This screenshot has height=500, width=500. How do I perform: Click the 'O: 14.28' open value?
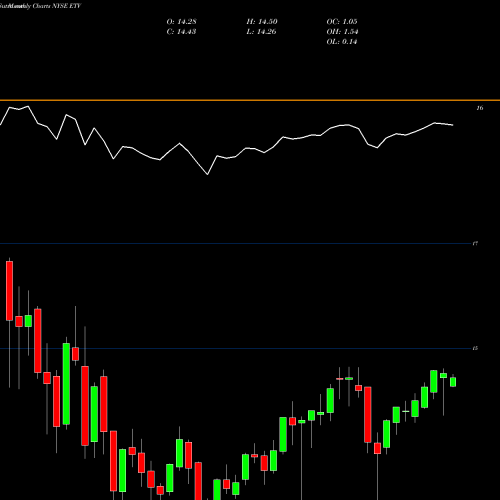(181, 22)
